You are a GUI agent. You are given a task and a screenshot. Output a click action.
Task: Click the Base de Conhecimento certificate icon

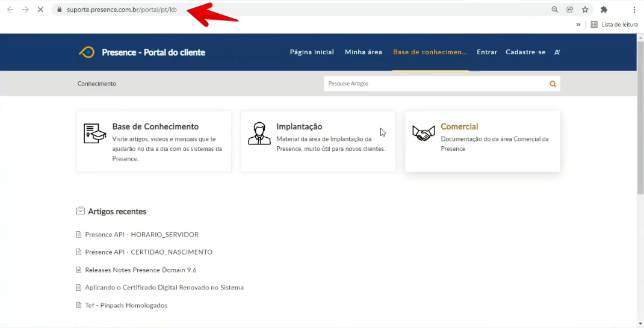[95, 133]
